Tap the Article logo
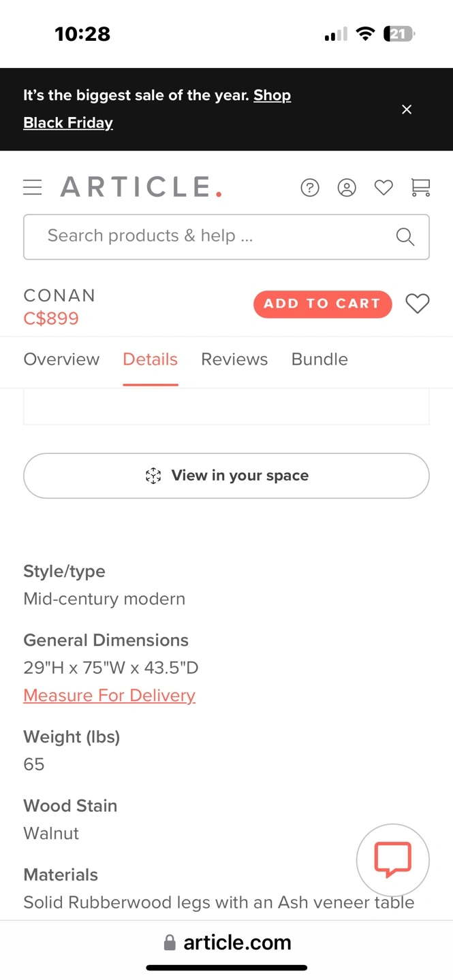Viewport: 453px width, 980px height. click(x=141, y=187)
